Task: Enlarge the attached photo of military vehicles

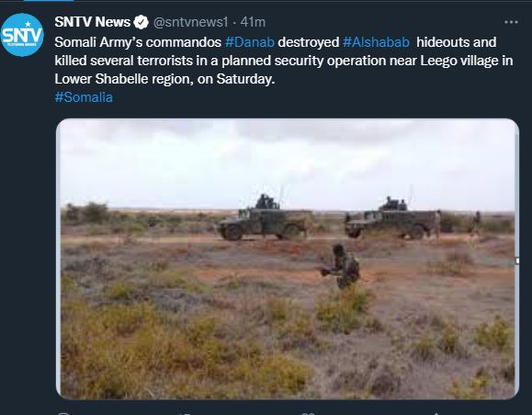Action: pyautogui.click(x=288, y=259)
